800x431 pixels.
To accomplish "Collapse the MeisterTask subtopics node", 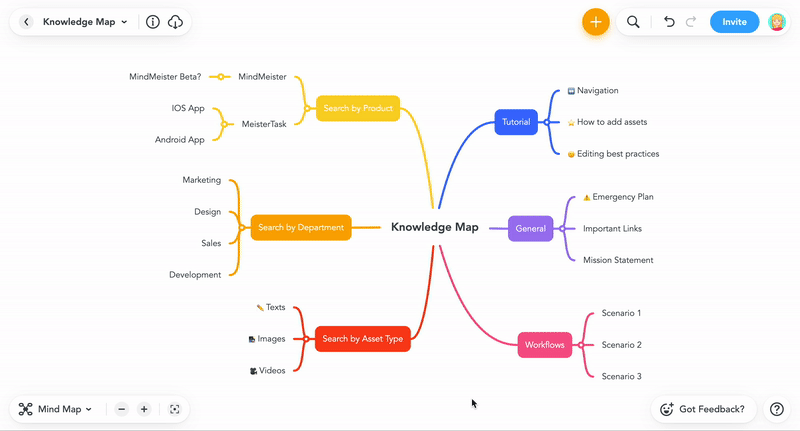I will pos(224,124).
